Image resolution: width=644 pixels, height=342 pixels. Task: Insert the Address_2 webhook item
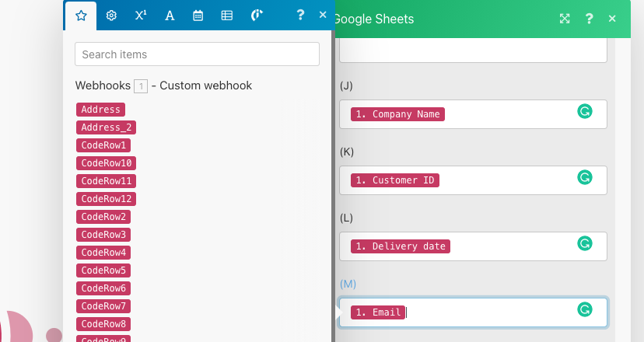pos(106,127)
